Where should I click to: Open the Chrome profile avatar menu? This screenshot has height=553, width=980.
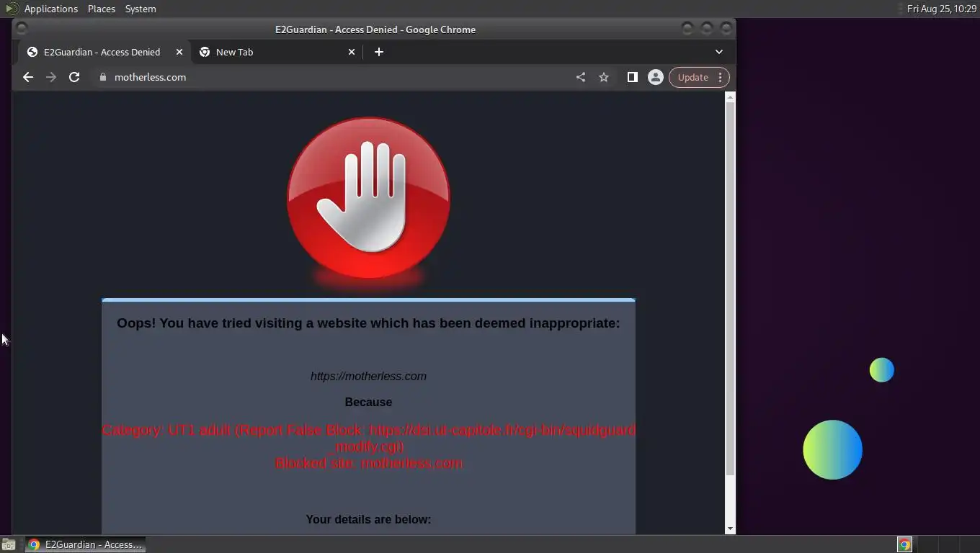click(655, 77)
